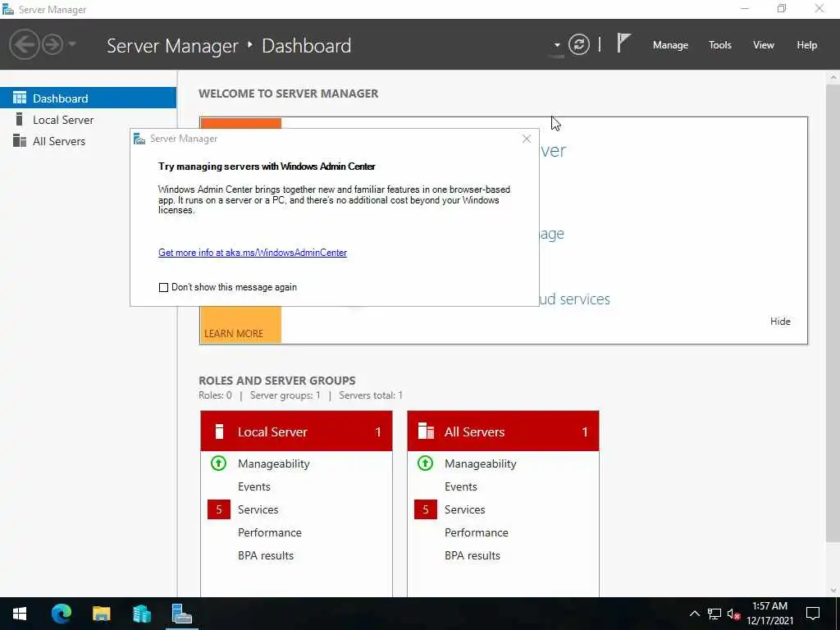Screen dimensions: 840x630
Task: Open BPA results in the Local Server tile
Action: [266, 555]
